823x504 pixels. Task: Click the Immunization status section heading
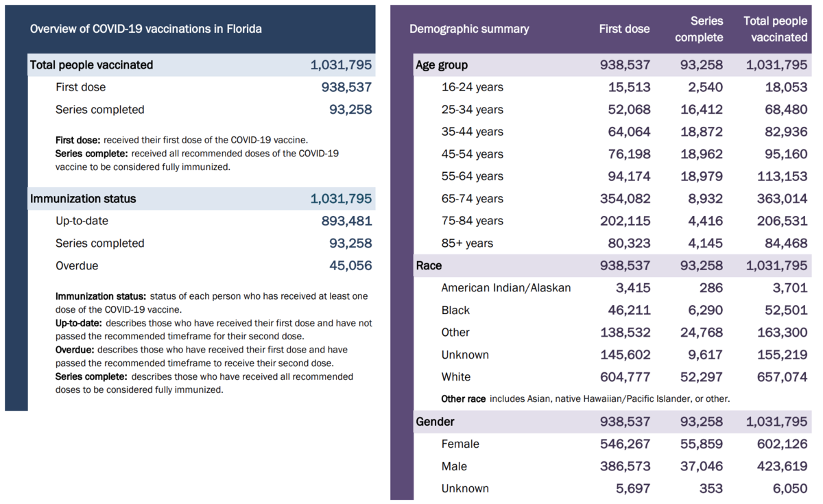(x=83, y=199)
